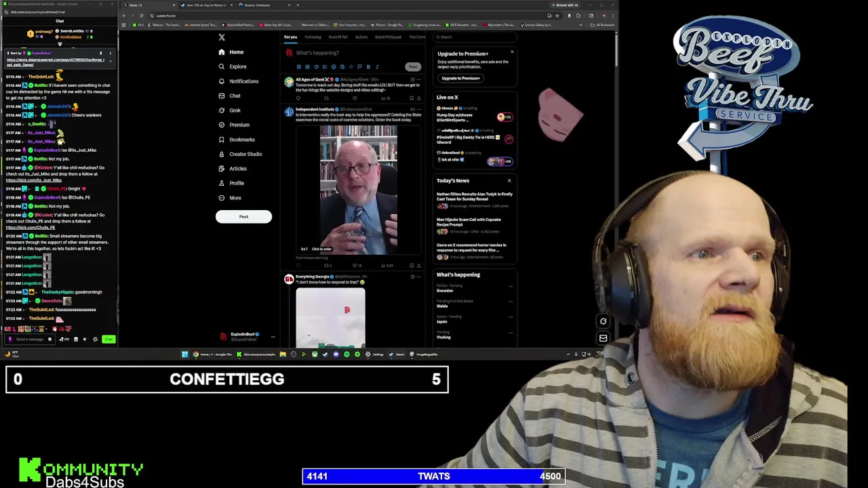Viewport: 868px width, 488px height.
Task: Click the location icon in composer
Action: pyautogui.click(x=351, y=66)
